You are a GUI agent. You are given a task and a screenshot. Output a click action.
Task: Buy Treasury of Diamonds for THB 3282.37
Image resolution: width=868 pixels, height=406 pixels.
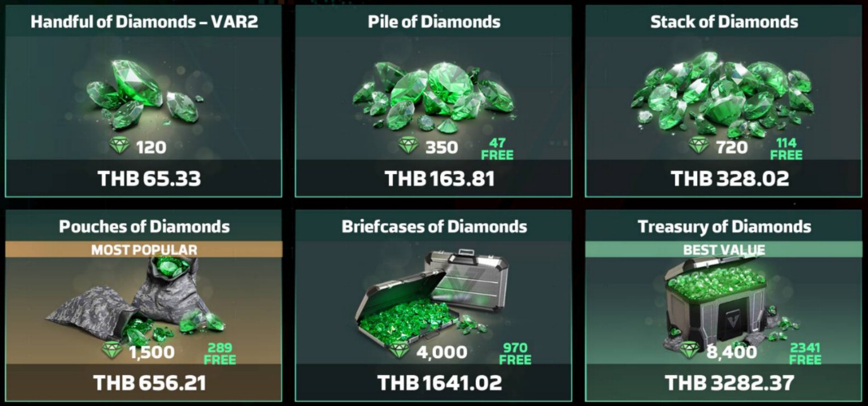(x=730, y=382)
